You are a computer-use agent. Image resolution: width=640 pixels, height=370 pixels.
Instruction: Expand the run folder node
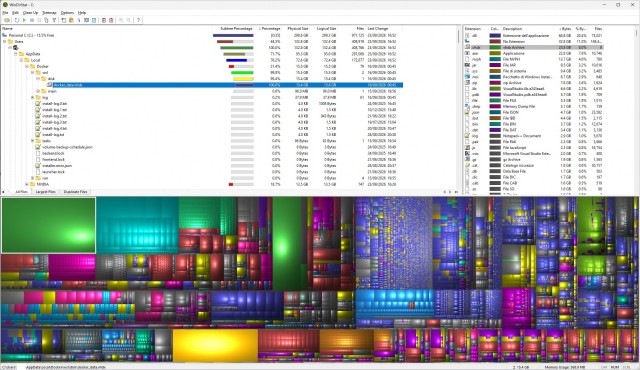(x=32, y=178)
